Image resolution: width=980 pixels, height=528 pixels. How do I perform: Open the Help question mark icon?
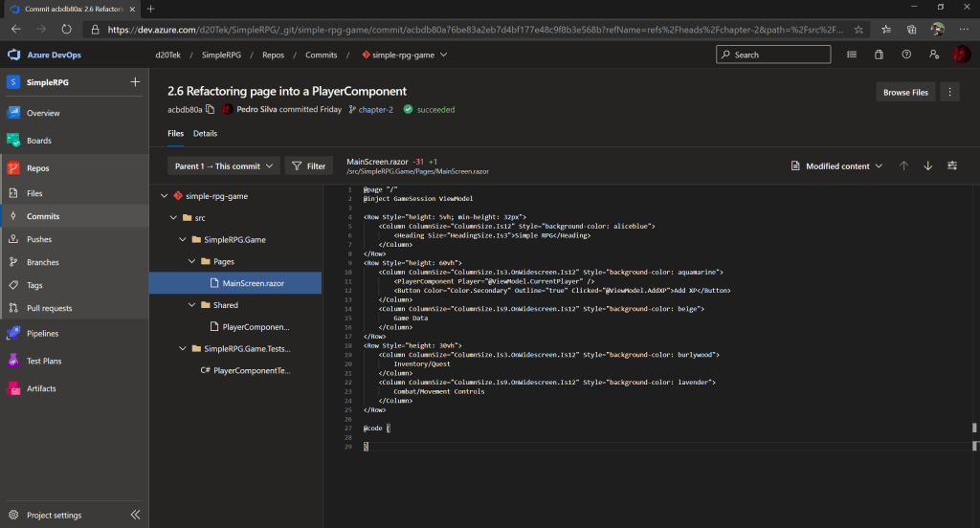click(x=905, y=55)
